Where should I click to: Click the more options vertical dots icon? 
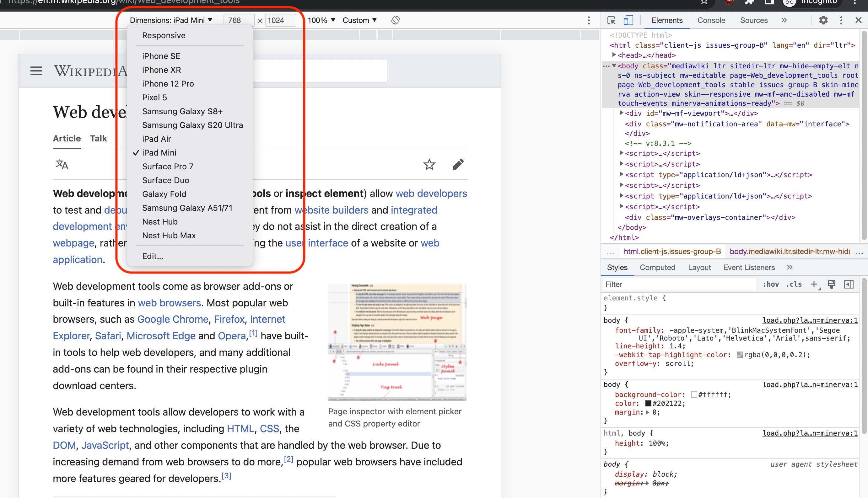coord(588,20)
